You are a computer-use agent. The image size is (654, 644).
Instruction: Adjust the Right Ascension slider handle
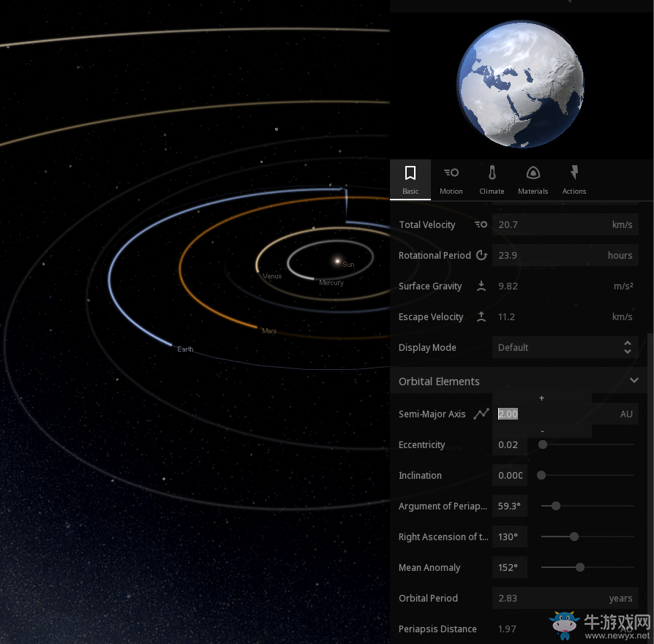pyautogui.click(x=574, y=537)
